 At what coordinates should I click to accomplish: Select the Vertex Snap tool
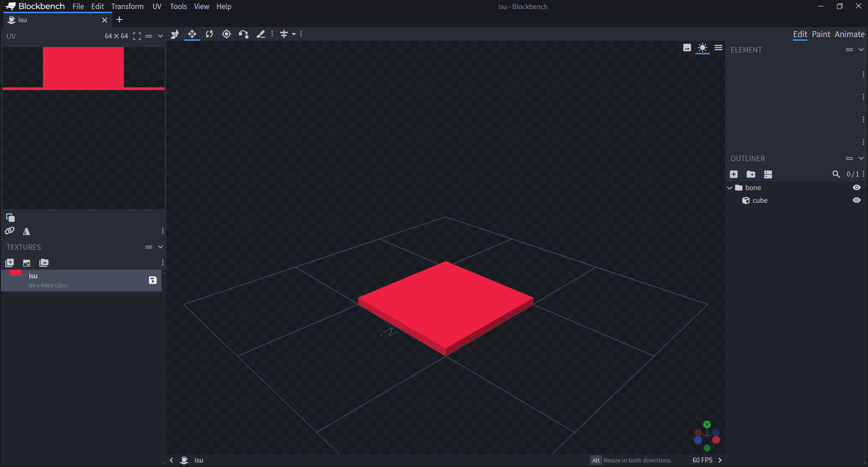point(175,34)
